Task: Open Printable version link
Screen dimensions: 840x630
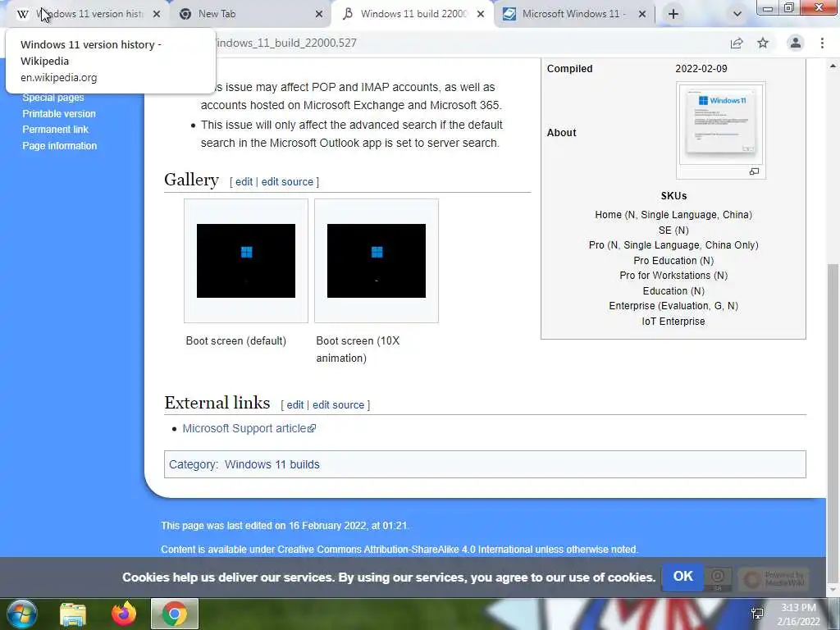Action: [59, 113]
